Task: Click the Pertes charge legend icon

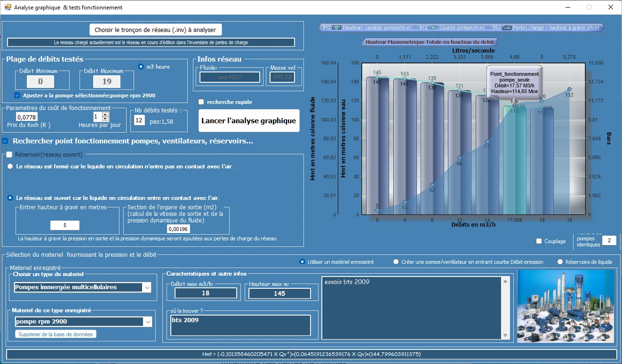Action: coord(507,28)
